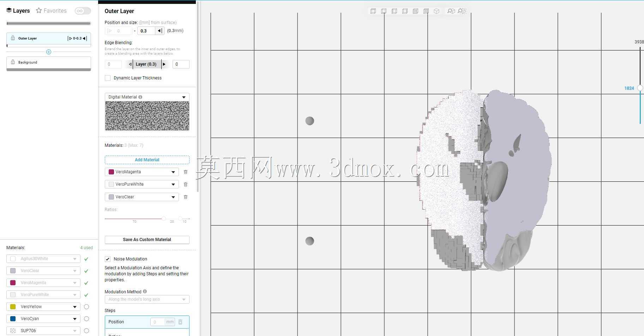644x336 pixels.
Task: Show Modulation Method info icon
Action: pyautogui.click(x=145, y=292)
